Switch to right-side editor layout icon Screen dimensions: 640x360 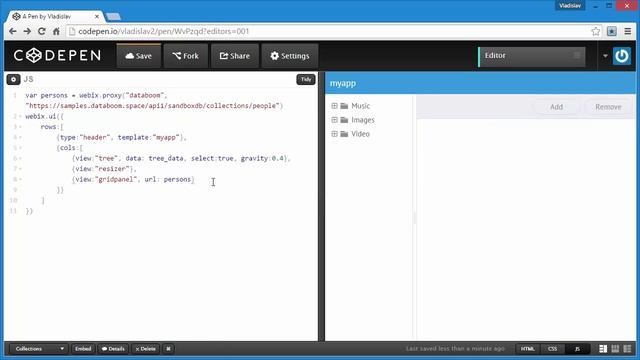[x=627, y=349]
